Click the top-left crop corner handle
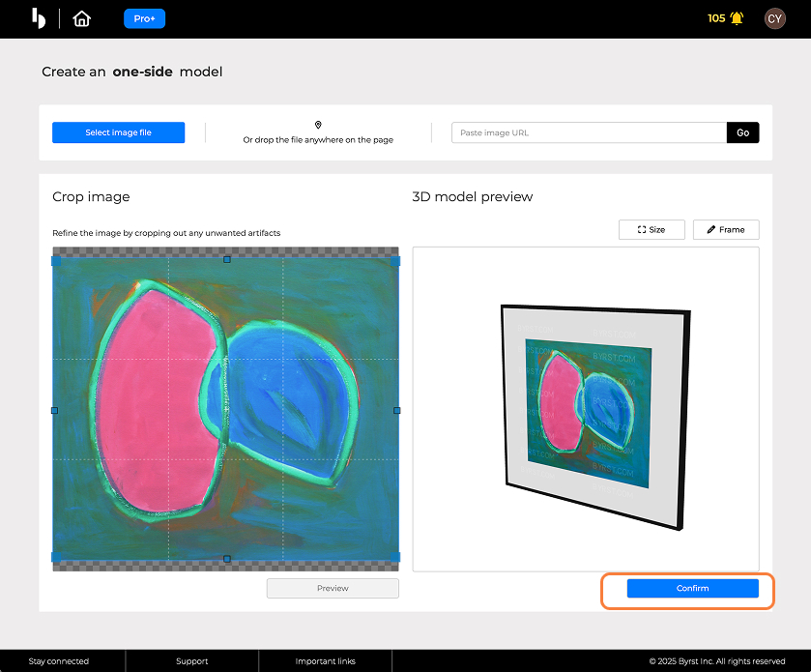Screen dimensions: 811x672 coord(56,261)
